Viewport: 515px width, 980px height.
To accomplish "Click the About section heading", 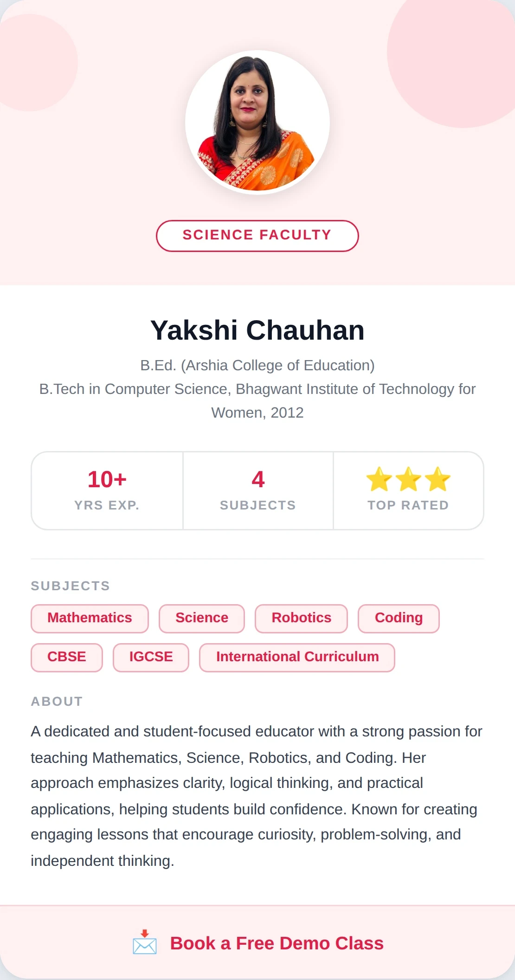I will coord(56,701).
